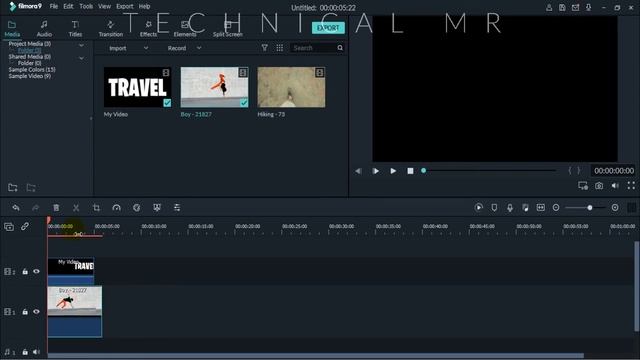The height and width of the screenshot is (360, 640).
Task: Select Sample Colors (15) in tree
Action: [x=32, y=69]
